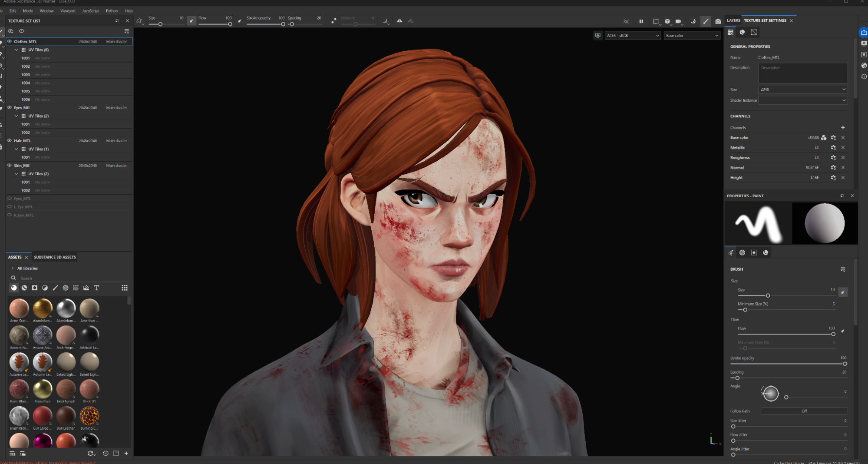Screen dimensions: 868x464
Task: Open the Base color channel view dropdown
Action: (x=692, y=36)
